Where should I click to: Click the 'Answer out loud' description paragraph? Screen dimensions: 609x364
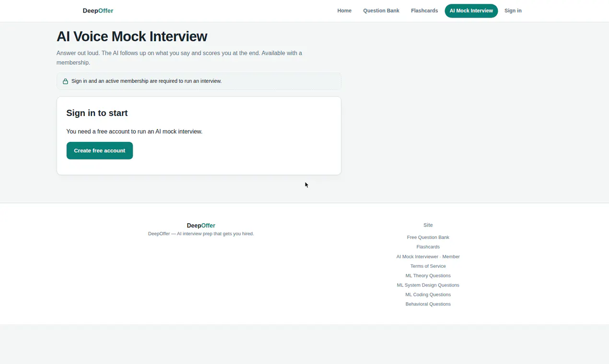(x=179, y=57)
